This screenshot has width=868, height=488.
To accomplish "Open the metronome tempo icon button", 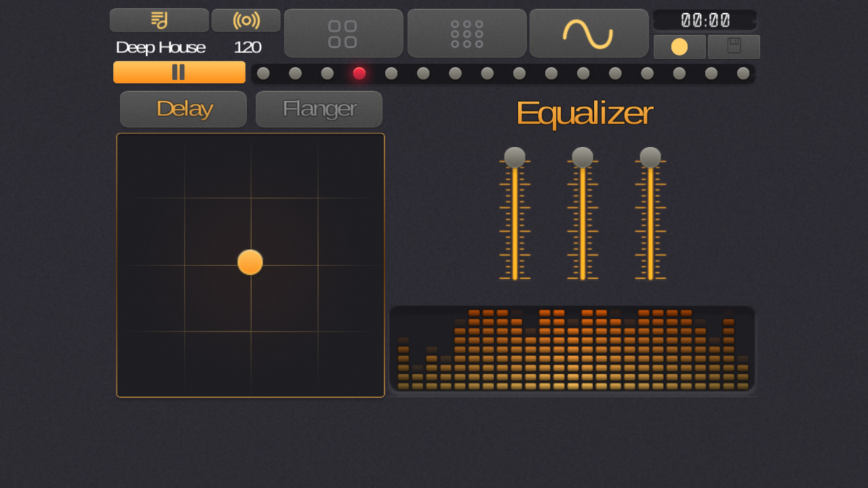I will 246,20.
